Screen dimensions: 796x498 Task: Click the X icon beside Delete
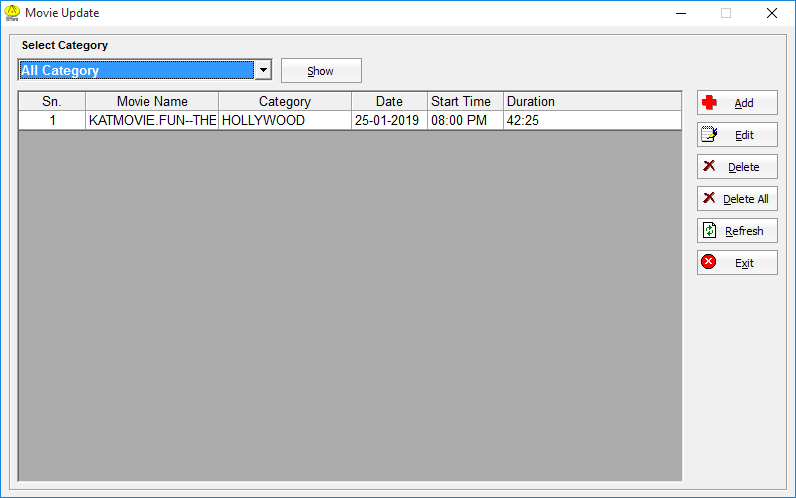[x=709, y=165]
